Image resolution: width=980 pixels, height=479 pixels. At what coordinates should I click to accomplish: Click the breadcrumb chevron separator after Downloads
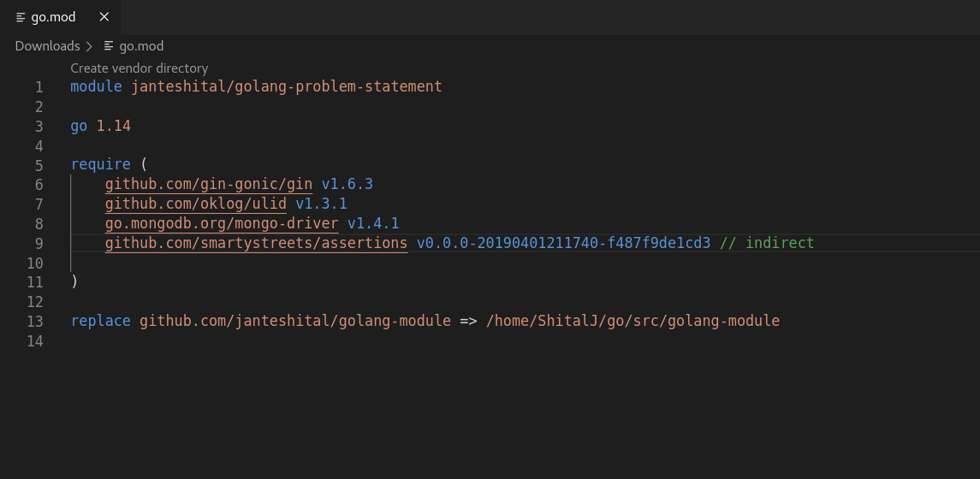(89, 45)
